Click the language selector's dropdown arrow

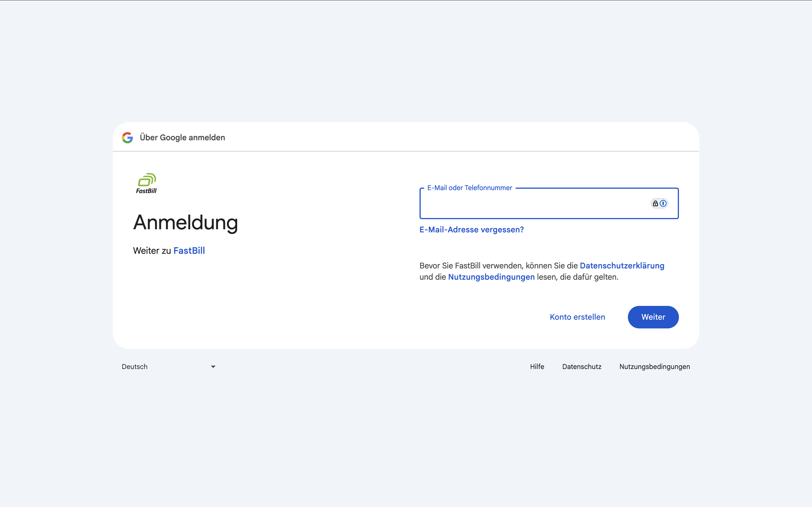pyautogui.click(x=213, y=366)
